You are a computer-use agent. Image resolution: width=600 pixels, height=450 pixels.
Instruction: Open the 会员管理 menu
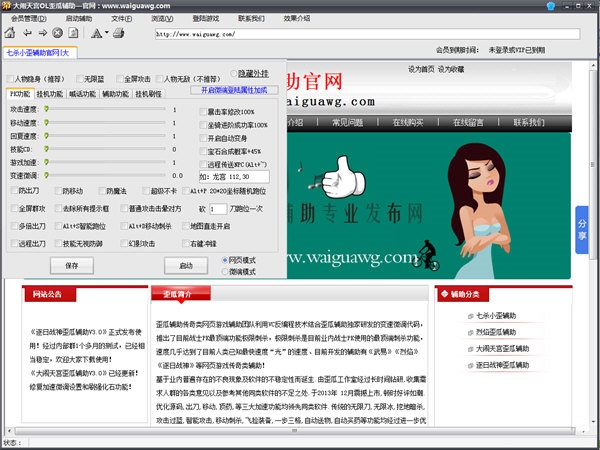(26, 19)
